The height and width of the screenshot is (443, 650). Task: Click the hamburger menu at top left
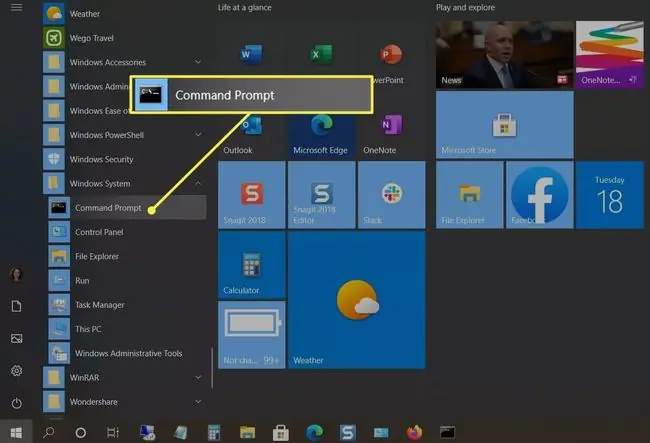click(17, 7)
